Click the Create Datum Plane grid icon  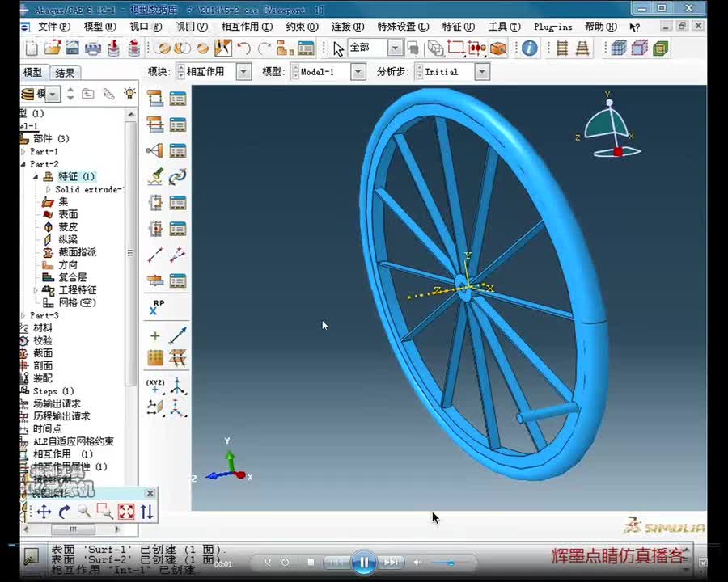155,358
